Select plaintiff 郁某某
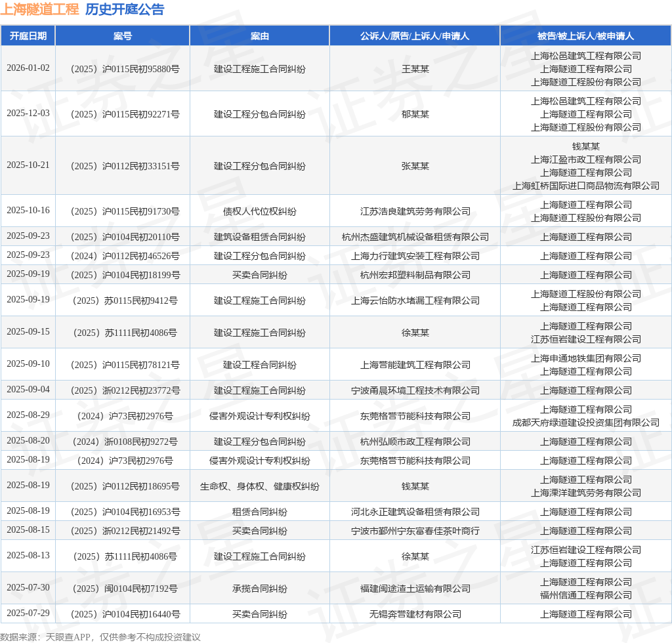 [x=415, y=114]
